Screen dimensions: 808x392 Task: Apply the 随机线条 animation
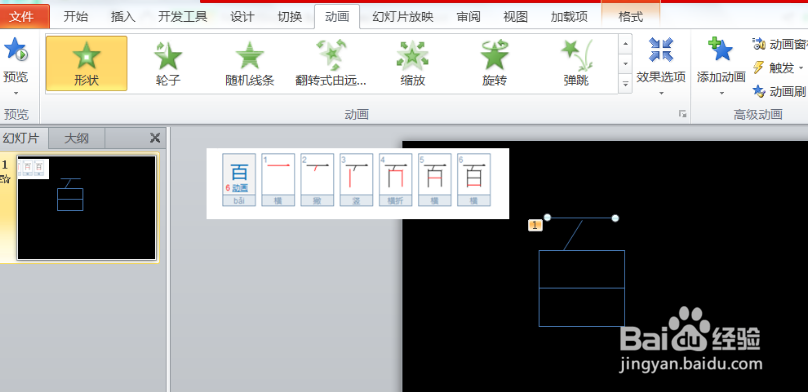coord(250,63)
